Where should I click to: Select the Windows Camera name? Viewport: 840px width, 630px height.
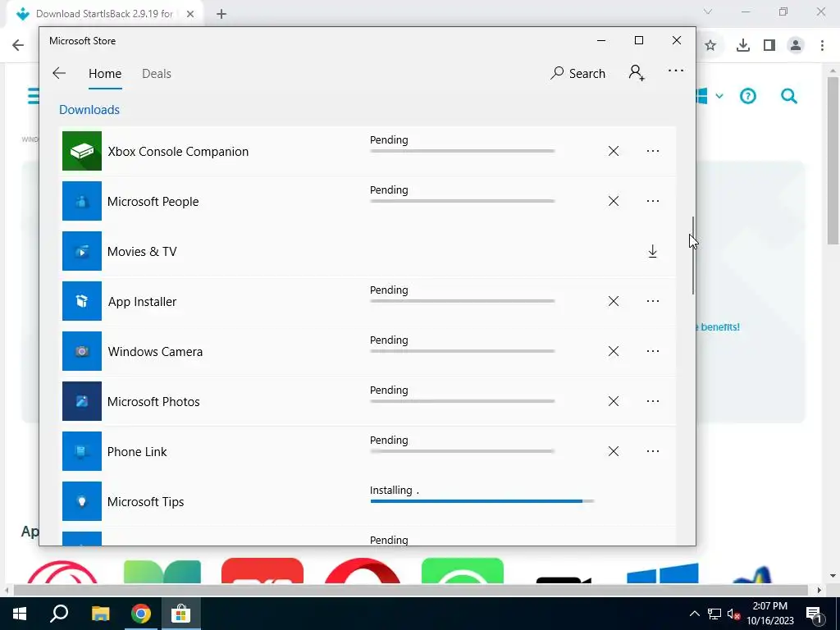[155, 352]
